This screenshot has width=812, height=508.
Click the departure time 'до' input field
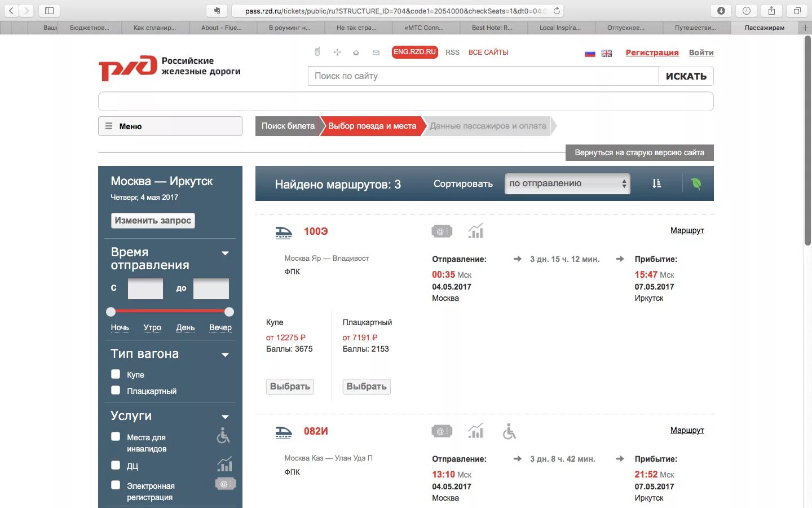[x=211, y=288]
